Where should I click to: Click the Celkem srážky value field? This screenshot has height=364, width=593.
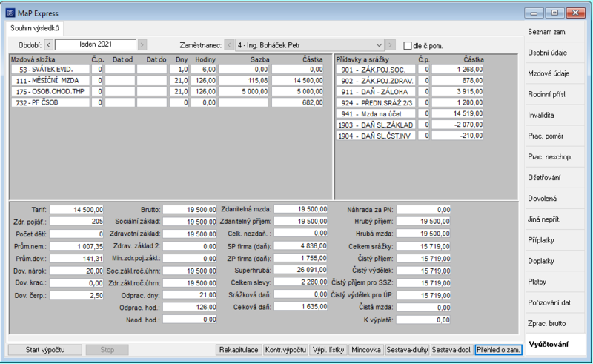coord(423,246)
